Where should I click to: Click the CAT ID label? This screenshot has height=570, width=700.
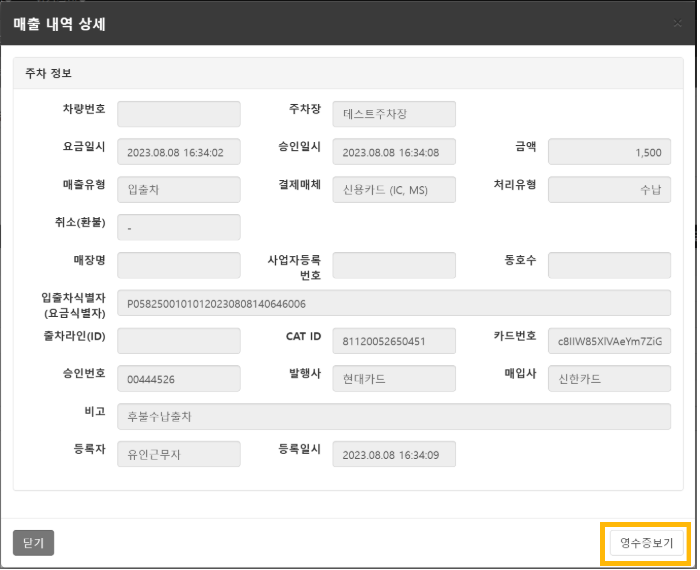[304, 337]
